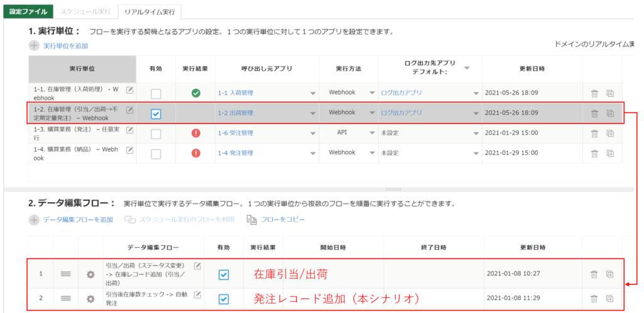Delete execution unit 1-4 with trash icon
Viewport: 644px width, 313px height.
coord(594,154)
